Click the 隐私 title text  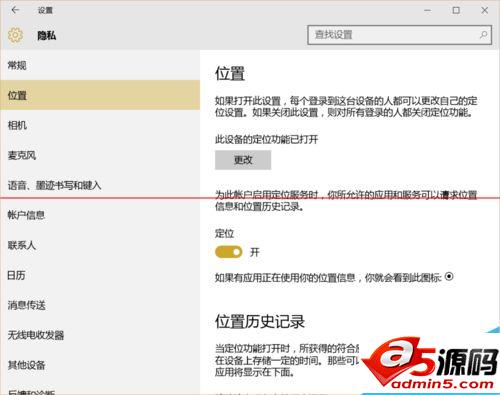click(47, 35)
